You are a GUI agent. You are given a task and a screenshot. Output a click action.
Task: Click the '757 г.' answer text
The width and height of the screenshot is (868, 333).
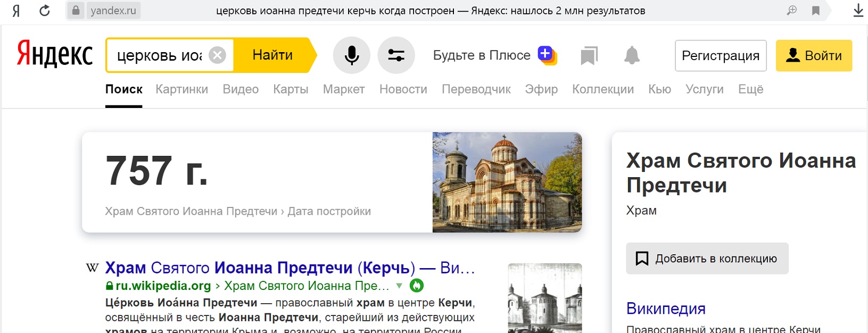click(x=156, y=171)
